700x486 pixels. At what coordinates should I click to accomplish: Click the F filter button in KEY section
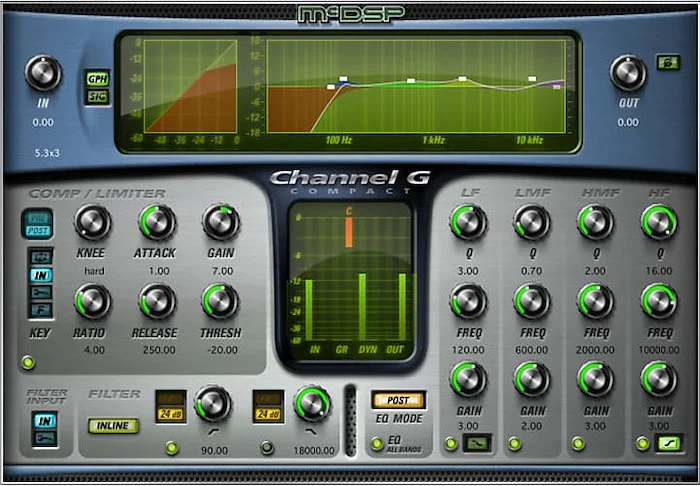[41, 310]
